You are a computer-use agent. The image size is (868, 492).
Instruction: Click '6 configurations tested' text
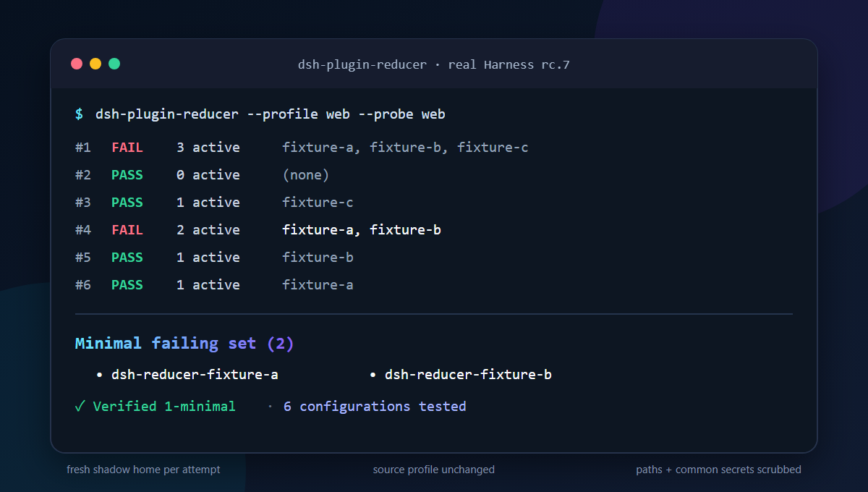click(x=375, y=407)
